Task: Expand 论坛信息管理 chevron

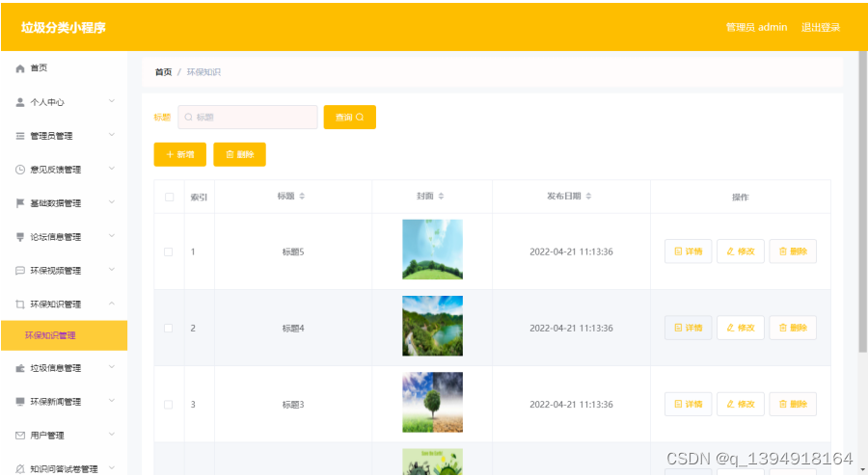Action: pyautogui.click(x=111, y=236)
